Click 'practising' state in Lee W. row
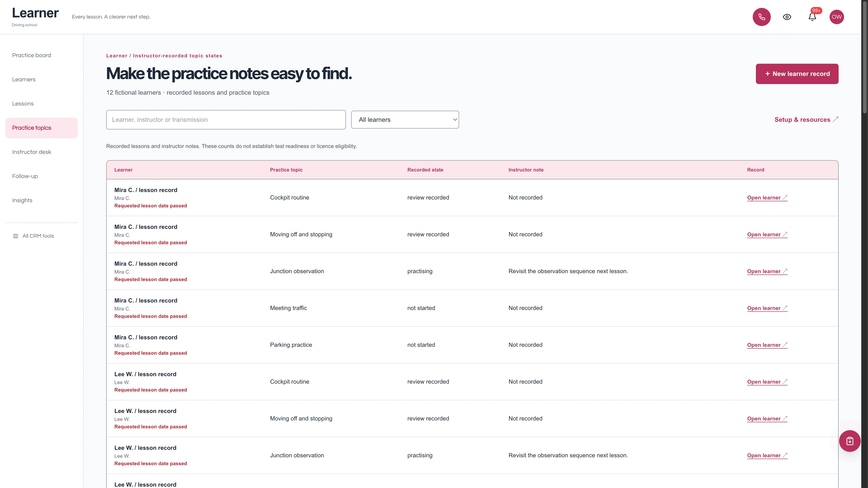Viewport: 868px width, 488px height. coord(420,455)
